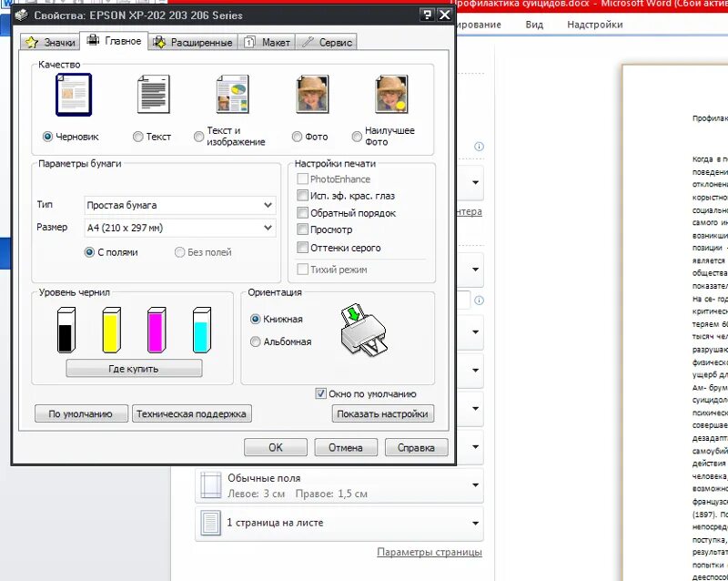The image size is (728, 581).
Task: Click the info icon beside printer status
Action: click(x=480, y=147)
